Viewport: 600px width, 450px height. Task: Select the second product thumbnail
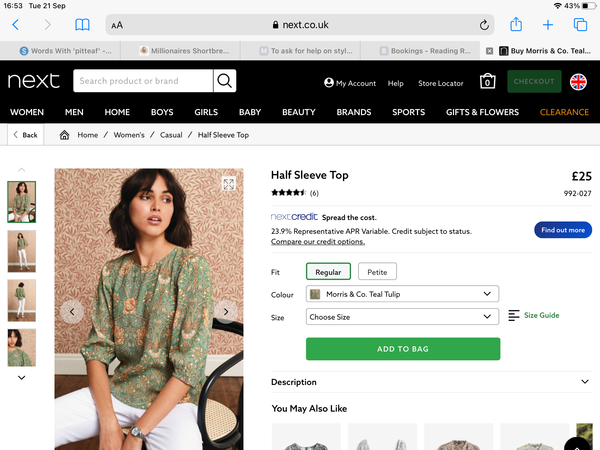click(x=22, y=251)
